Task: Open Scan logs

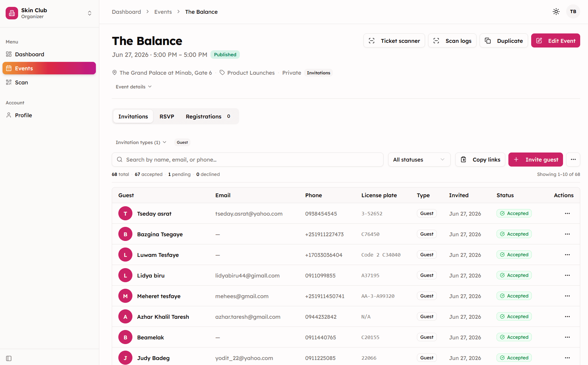Action: (x=452, y=41)
